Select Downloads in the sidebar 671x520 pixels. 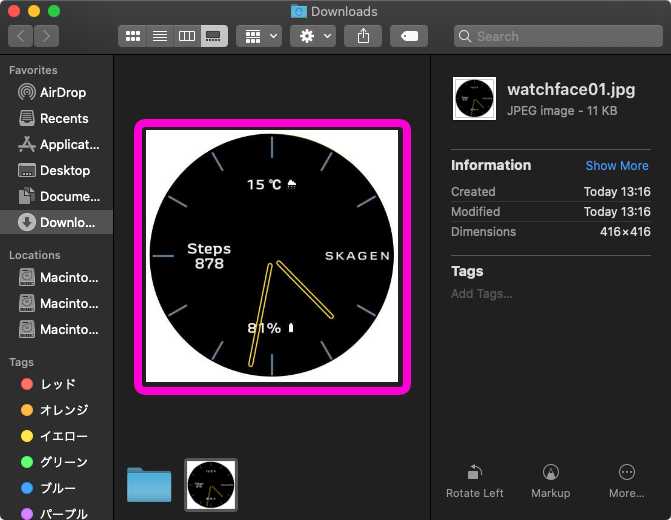tap(56, 222)
